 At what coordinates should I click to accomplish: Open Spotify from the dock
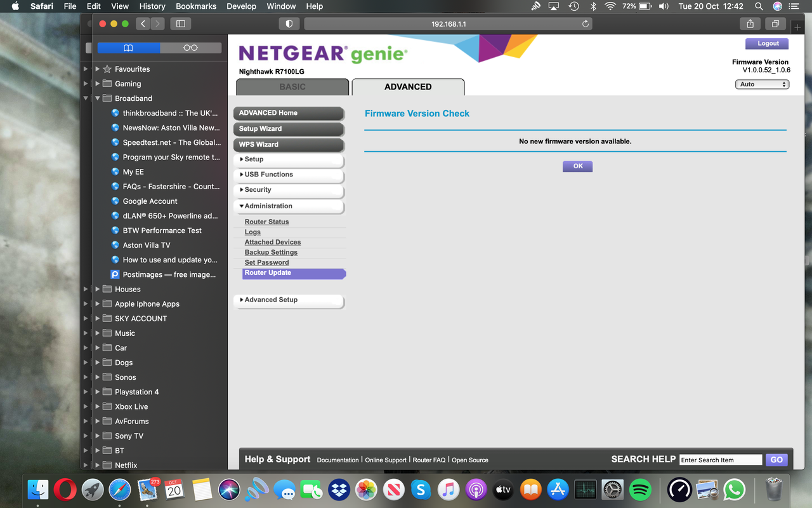640,490
